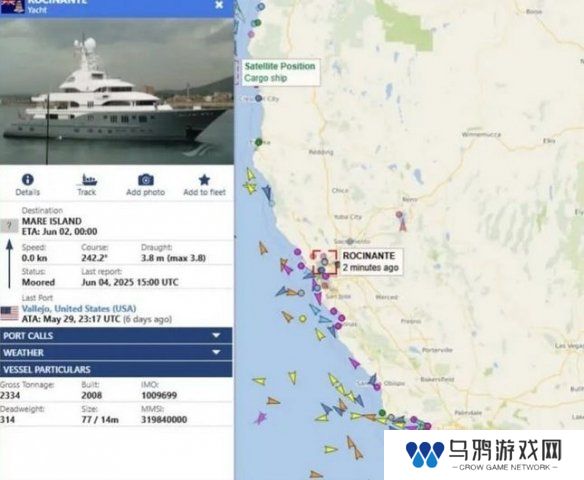Click the ROCINANTE map label popup
This screenshot has height=480, width=584.
pos(371,261)
